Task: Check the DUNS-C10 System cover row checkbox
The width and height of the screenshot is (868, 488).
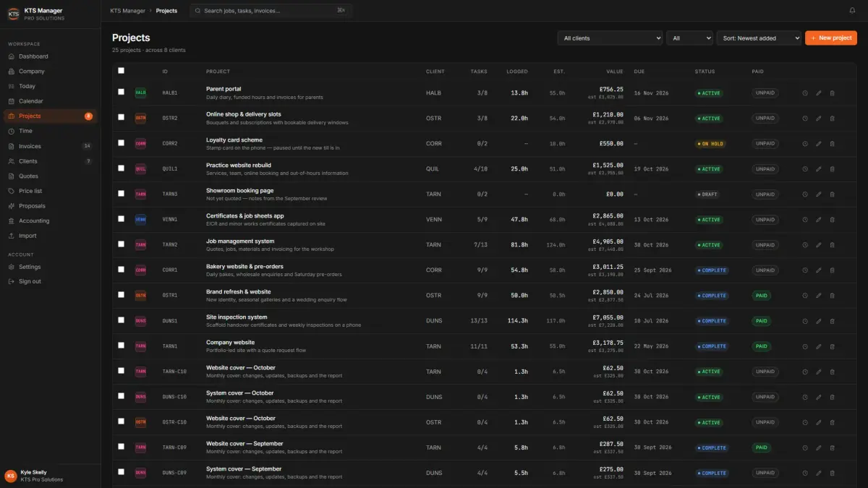Action: click(x=121, y=395)
